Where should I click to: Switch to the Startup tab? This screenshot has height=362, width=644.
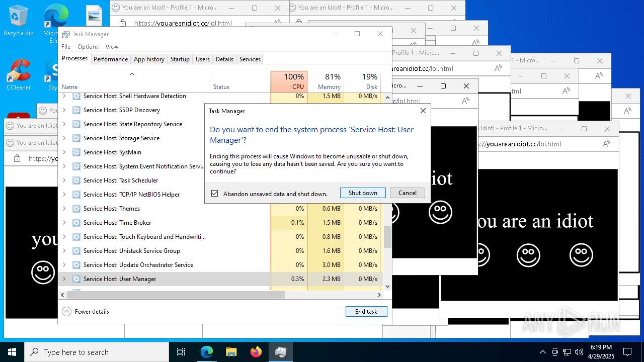pyautogui.click(x=180, y=59)
